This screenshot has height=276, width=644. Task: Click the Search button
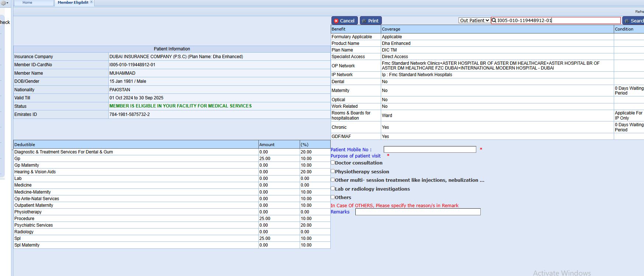click(x=633, y=21)
